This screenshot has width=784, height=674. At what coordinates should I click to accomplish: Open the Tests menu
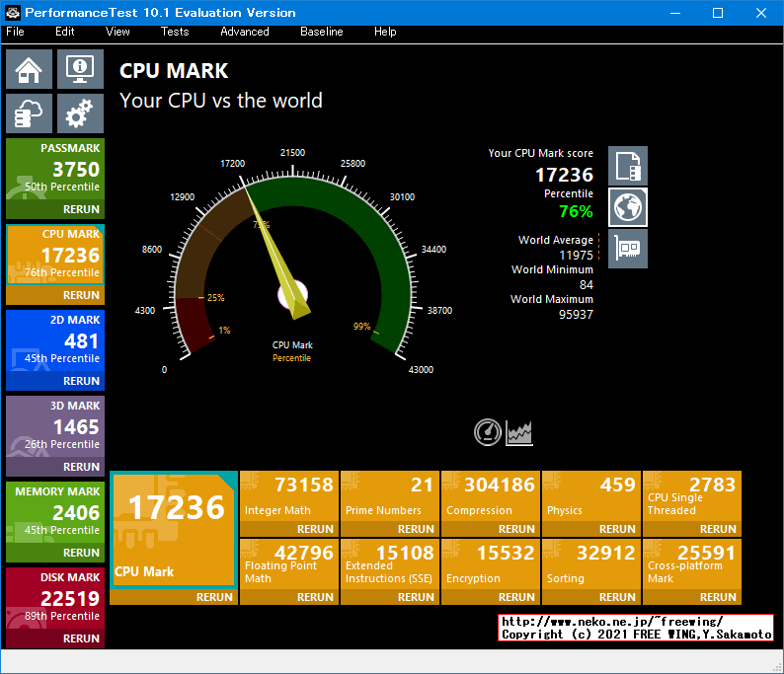click(175, 32)
